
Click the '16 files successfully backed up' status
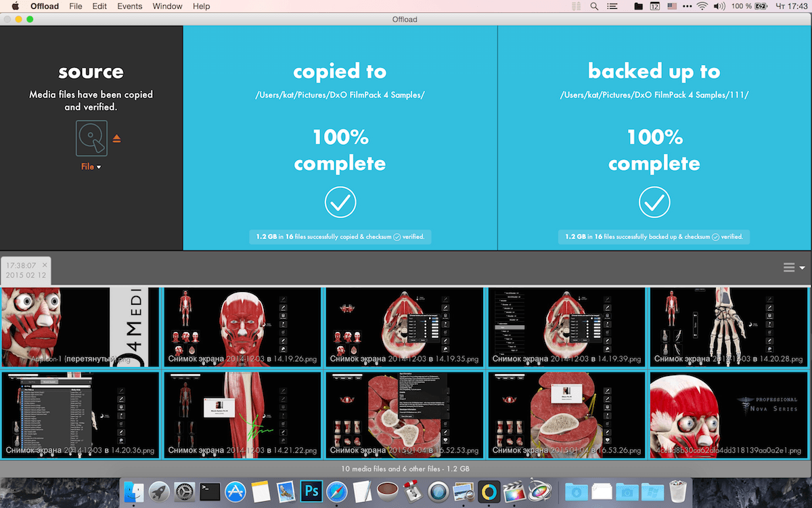(654, 237)
